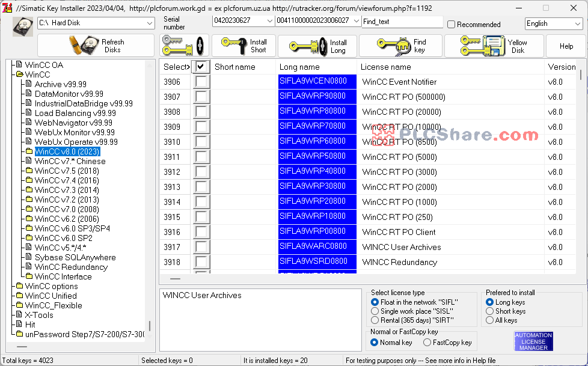Open the drive selection dropdown

[x=149, y=23]
